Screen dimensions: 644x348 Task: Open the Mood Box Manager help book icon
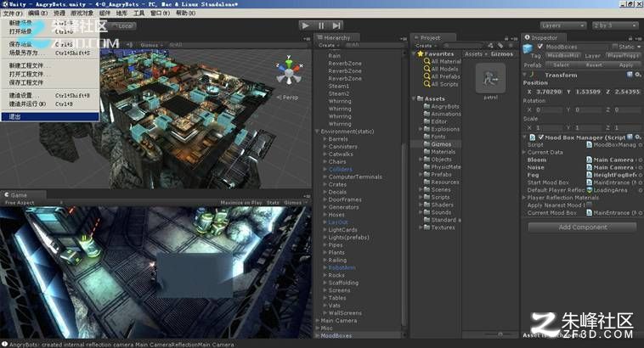630,137
